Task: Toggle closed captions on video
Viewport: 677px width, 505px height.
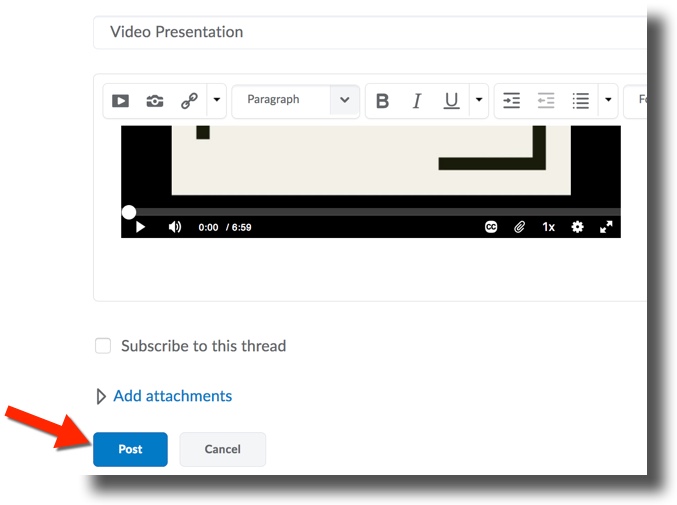Action: pyautogui.click(x=491, y=227)
